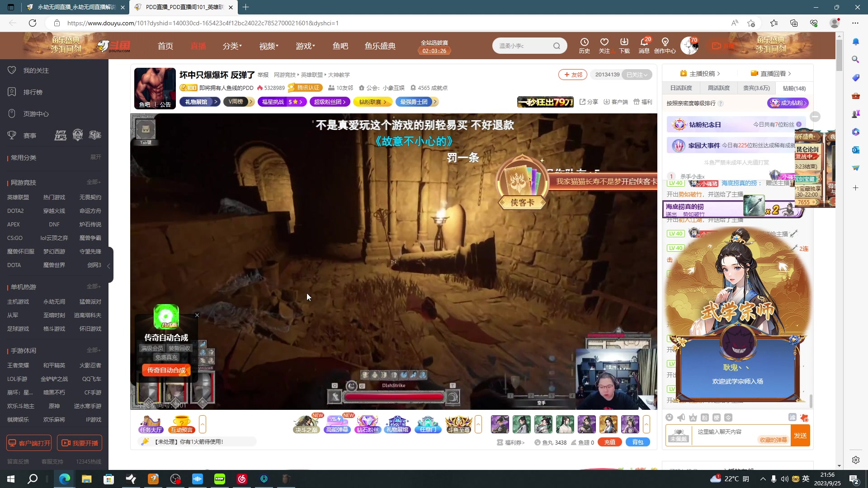Click the streamer avatar thumbnail
The image size is (868, 488).
tap(155, 89)
